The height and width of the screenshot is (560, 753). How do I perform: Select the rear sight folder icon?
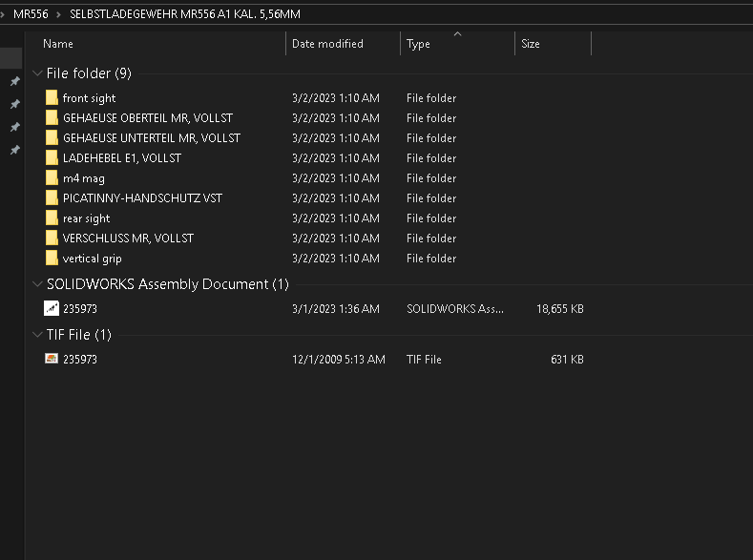52,218
